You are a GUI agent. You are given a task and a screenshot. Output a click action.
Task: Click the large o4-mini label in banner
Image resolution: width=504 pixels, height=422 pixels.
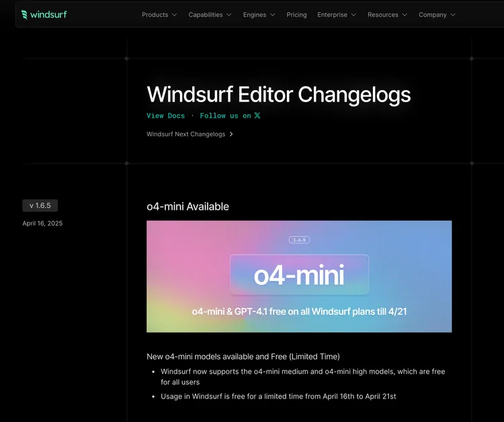(299, 275)
